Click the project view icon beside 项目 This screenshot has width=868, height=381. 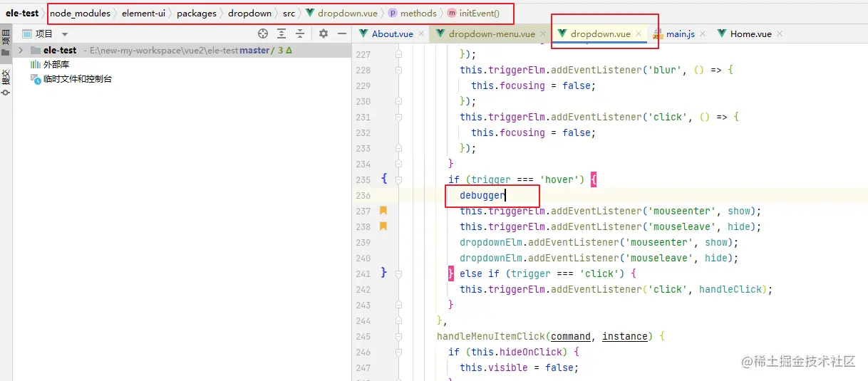27,33
